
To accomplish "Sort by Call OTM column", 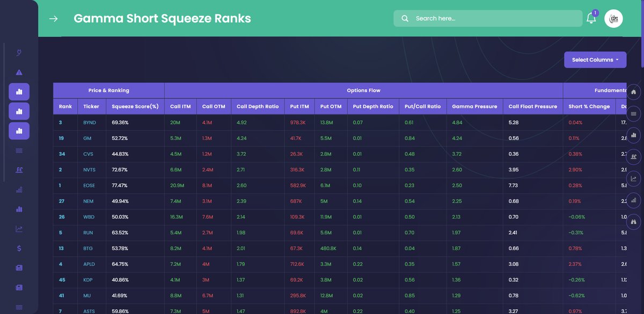I will pos(214,107).
